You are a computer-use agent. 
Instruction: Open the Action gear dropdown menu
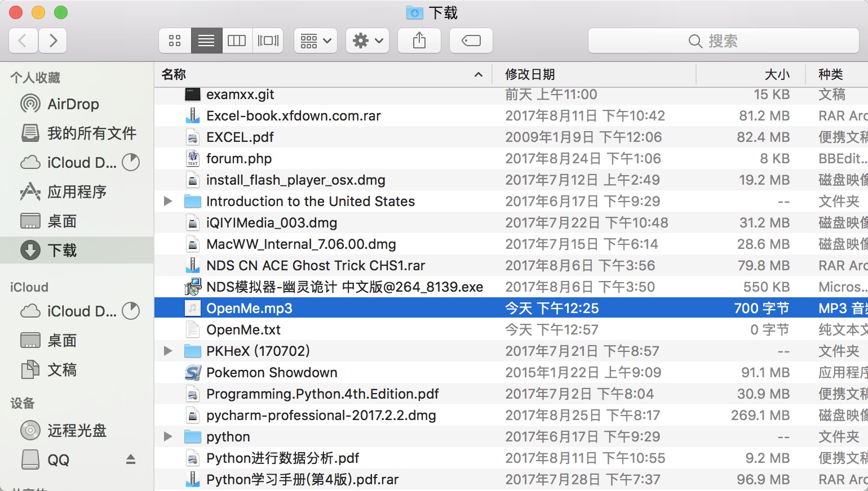[367, 41]
